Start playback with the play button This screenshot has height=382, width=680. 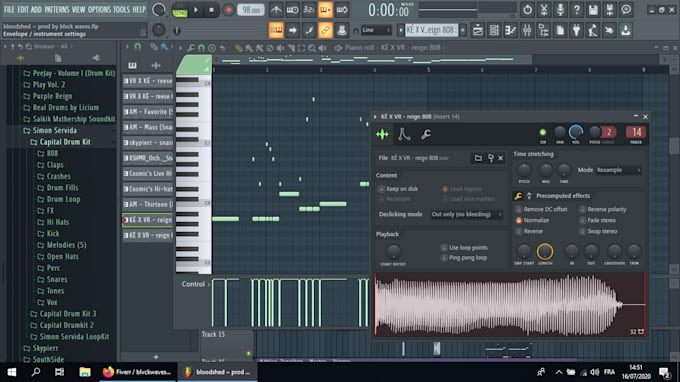tap(196, 10)
